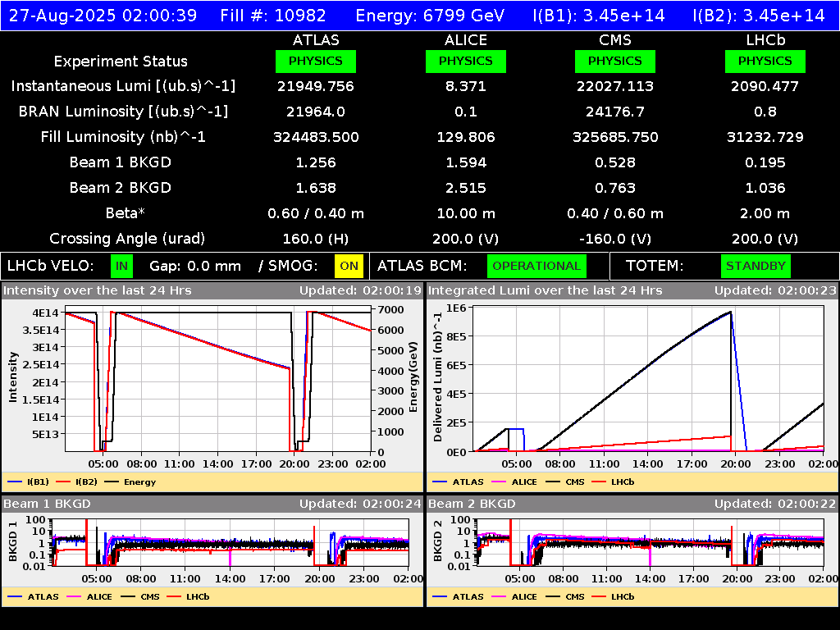Click the TOTEM STANDBY indicator
The image size is (840, 630).
click(756, 266)
